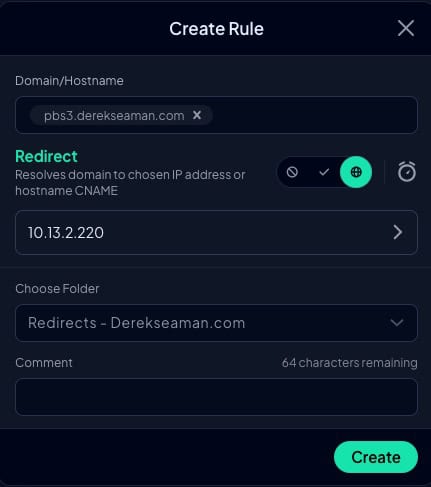Focus the Comment text box
Image resolution: width=431 pixels, height=487 pixels.
pyautogui.click(x=216, y=397)
